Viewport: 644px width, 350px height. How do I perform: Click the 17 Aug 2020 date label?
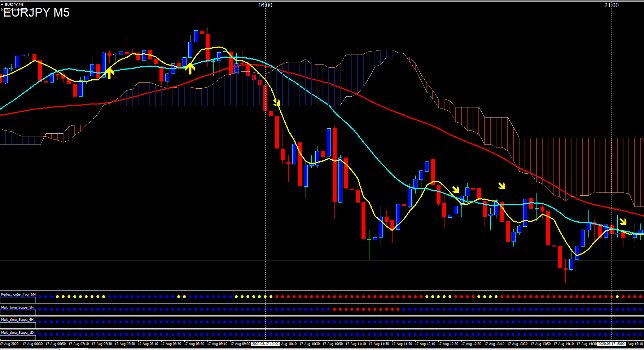point(9,344)
